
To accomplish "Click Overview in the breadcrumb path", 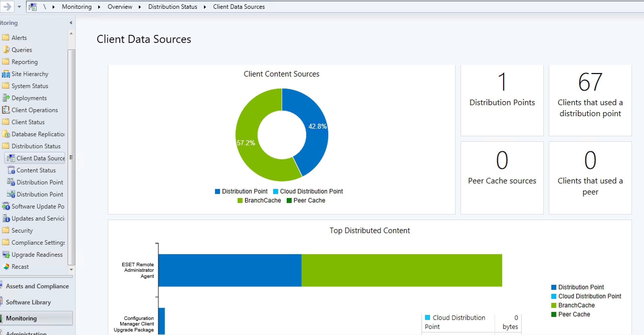I will click(120, 7).
